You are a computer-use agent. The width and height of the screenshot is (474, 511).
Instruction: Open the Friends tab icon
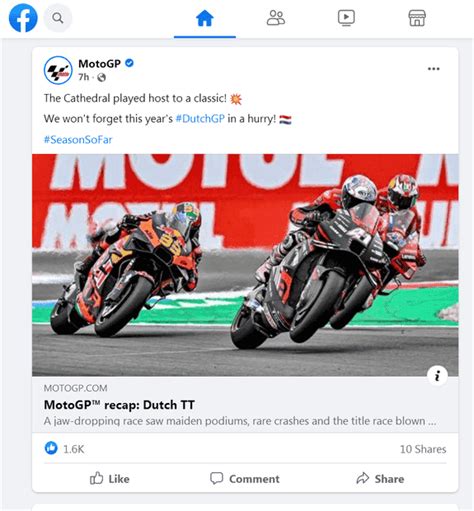point(276,18)
